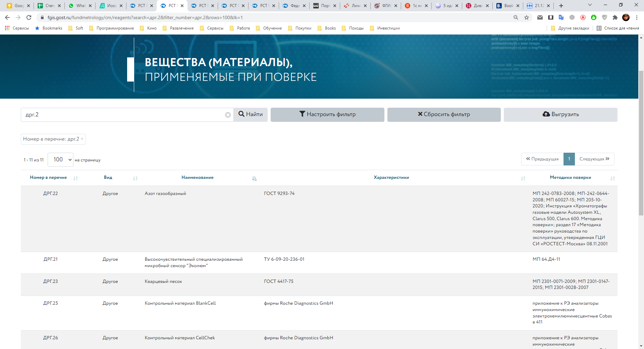
Task: Click the search input containing 'дрг.2'
Action: 122,115
